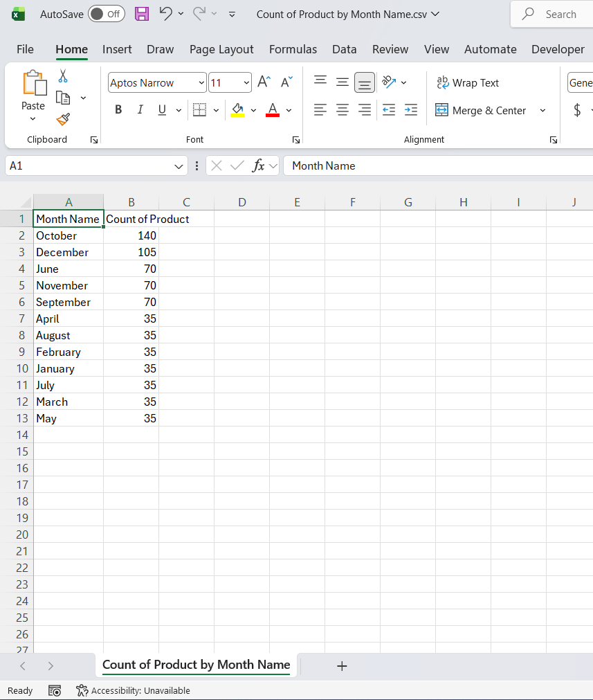This screenshot has width=593, height=700.
Task: Decrease indent
Action: tap(389, 110)
